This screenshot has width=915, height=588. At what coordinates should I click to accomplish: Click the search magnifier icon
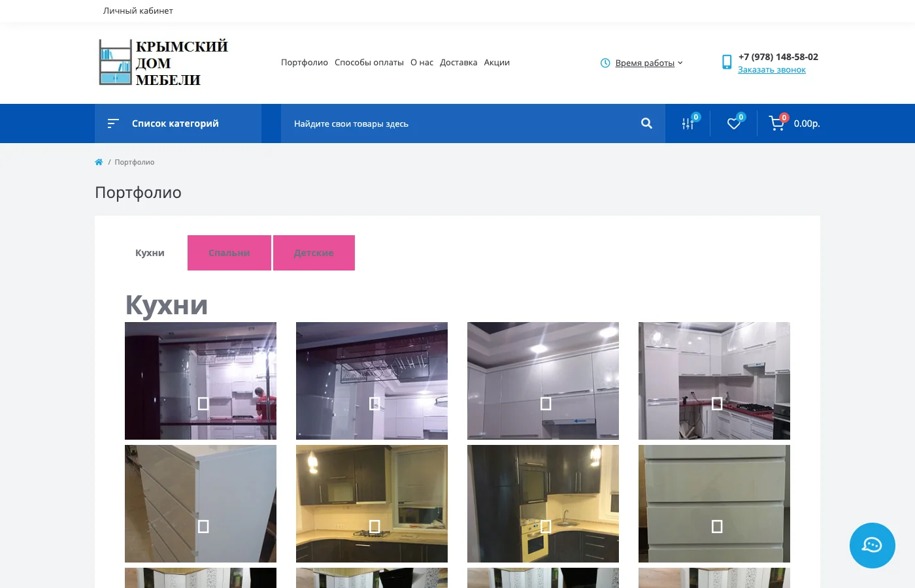click(646, 123)
